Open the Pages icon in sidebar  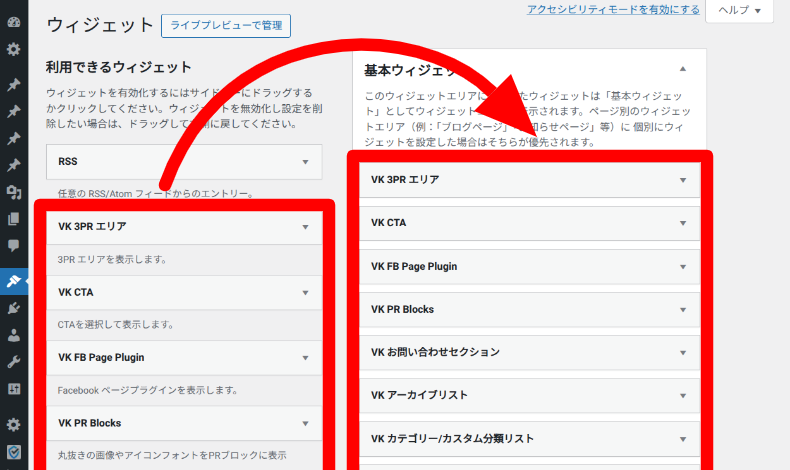(14, 219)
